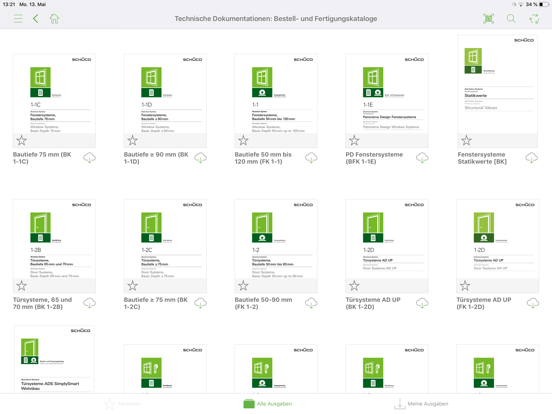The image size is (552, 414).
Task: Download Türsysteme AD UP (BK 1-2D)
Action: coord(422,303)
